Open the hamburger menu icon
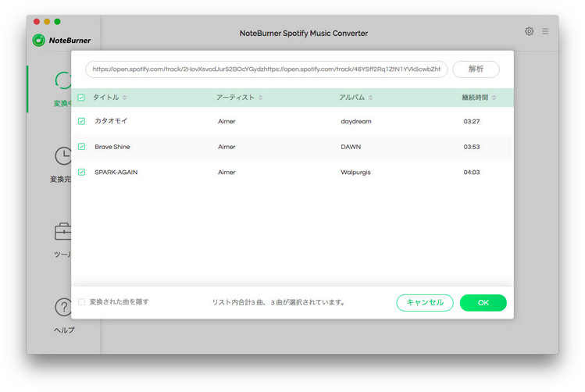Screen dimensions: 585x392 pos(545,31)
